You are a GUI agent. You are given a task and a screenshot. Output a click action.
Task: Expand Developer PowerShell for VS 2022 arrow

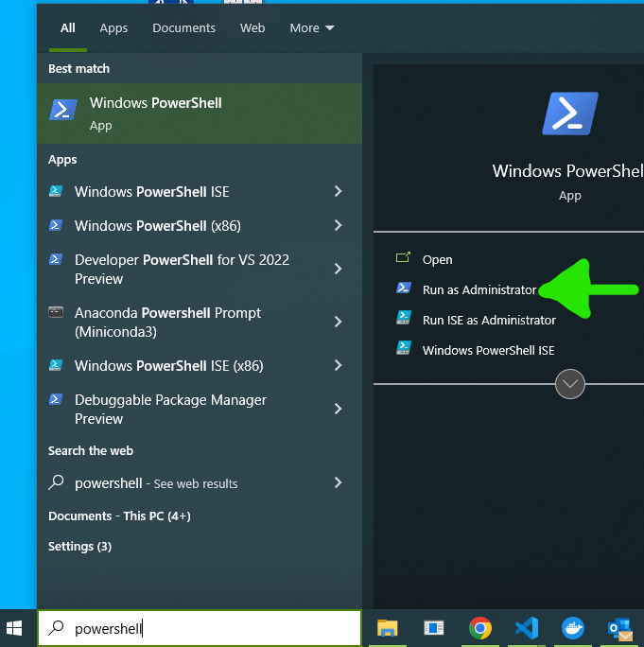(338, 269)
